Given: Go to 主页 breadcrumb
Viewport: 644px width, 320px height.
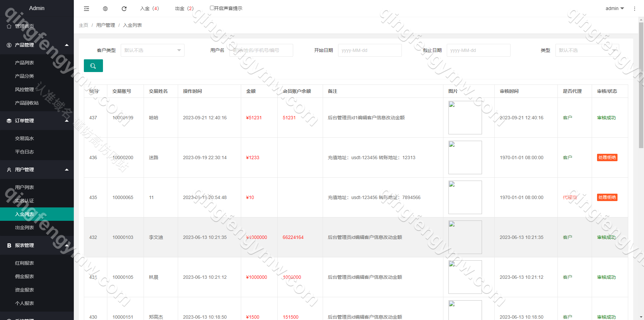Looking at the screenshot, I should [84, 25].
